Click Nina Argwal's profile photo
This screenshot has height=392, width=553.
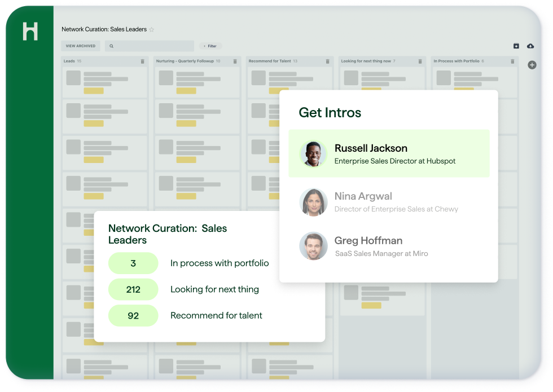(x=313, y=202)
